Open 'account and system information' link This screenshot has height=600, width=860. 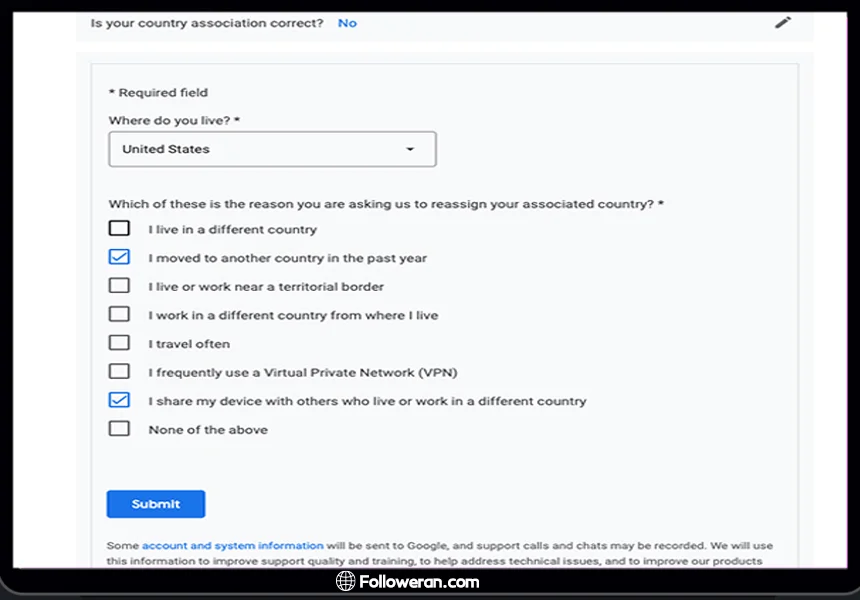click(232, 546)
